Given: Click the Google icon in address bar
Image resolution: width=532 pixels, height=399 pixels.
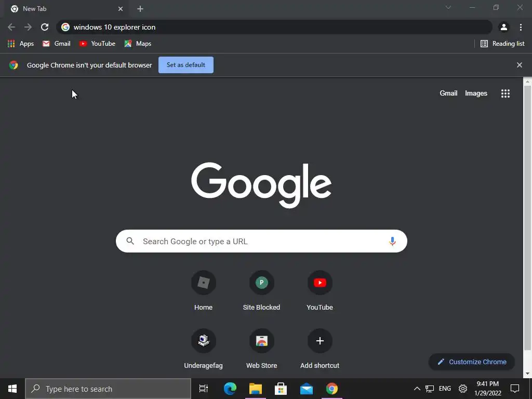Looking at the screenshot, I should 65,27.
